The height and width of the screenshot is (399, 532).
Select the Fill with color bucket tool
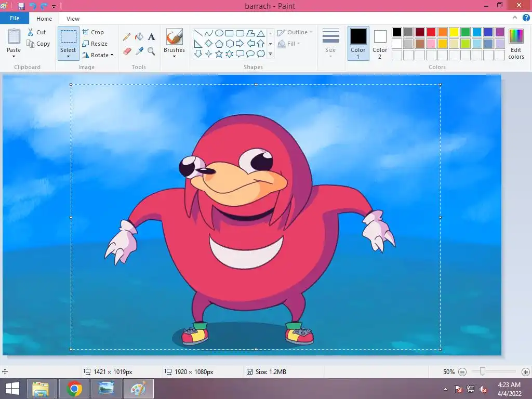pos(139,37)
